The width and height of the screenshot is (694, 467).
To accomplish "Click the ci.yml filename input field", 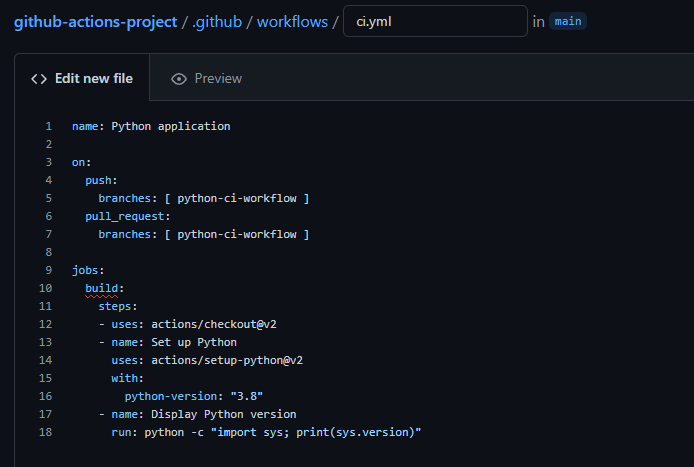I will [x=435, y=21].
